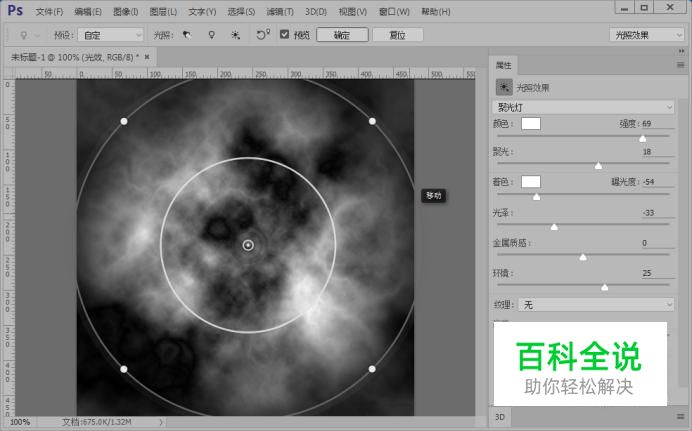
Task: Open the 着色 colorize swatch
Action: [x=531, y=181]
